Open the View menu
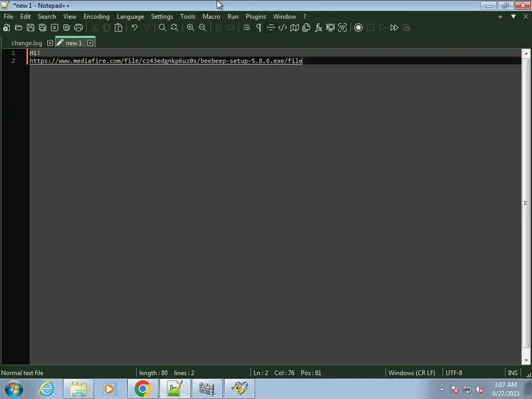This screenshot has height=399, width=532. click(x=70, y=17)
